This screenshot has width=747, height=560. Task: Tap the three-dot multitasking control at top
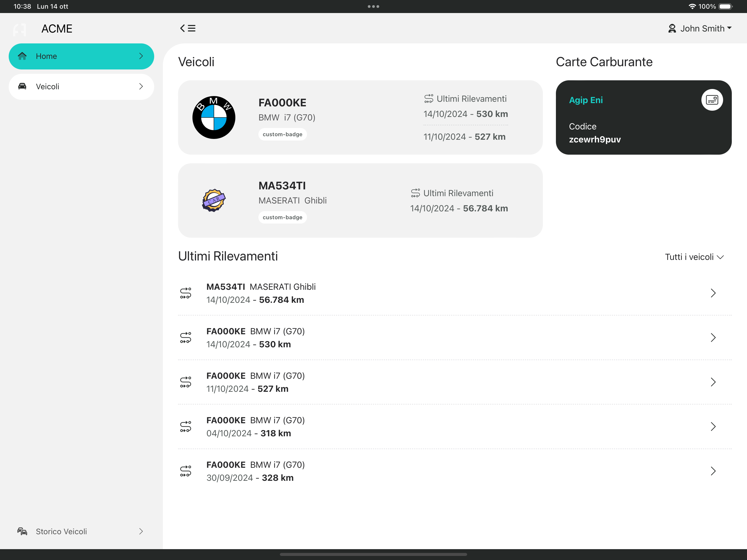pos(373,7)
